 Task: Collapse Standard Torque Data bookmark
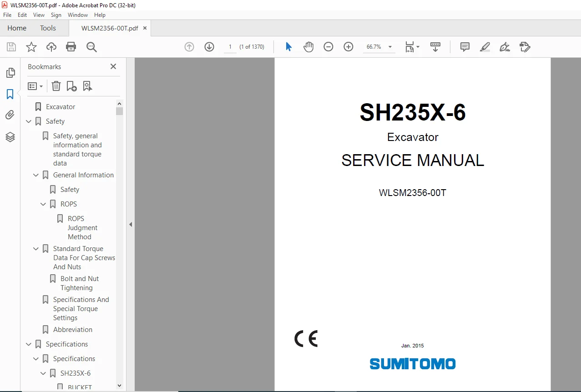(x=36, y=249)
